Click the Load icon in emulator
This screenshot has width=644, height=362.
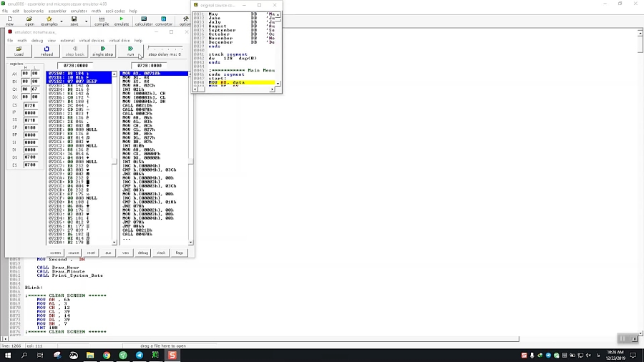[x=19, y=51]
